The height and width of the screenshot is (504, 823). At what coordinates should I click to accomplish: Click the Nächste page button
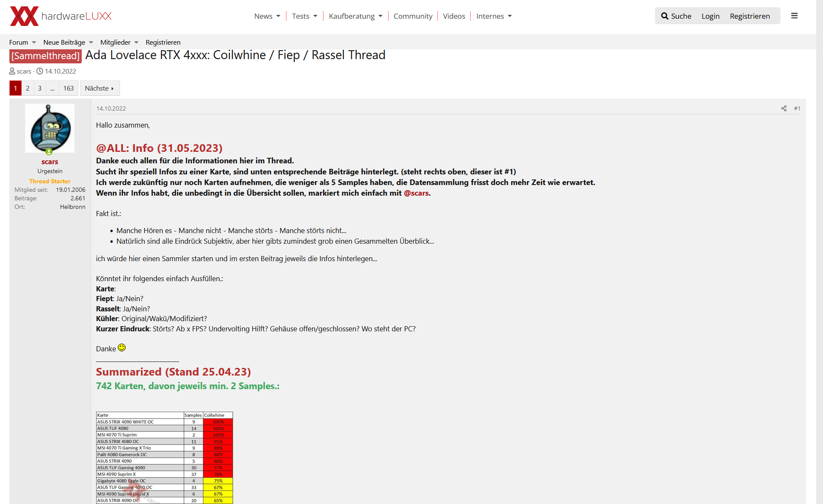[x=100, y=88]
